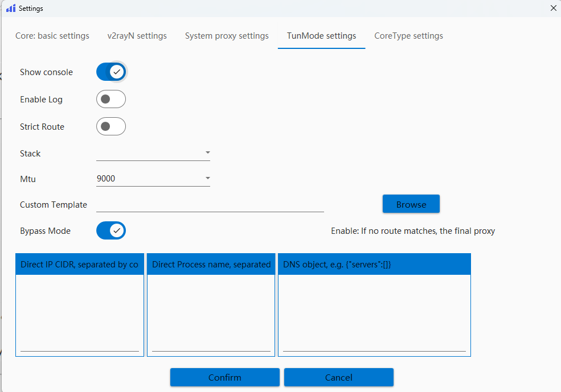Close the Settings window

click(553, 8)
